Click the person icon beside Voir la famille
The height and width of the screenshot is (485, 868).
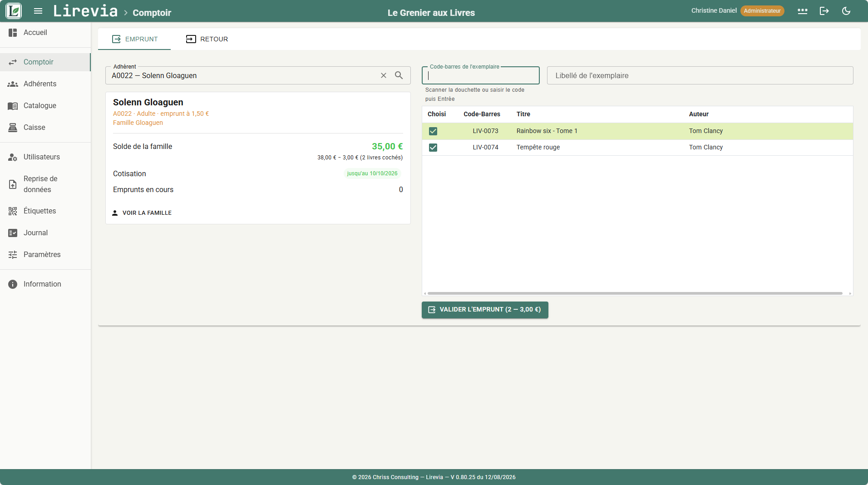pos(115,213)
